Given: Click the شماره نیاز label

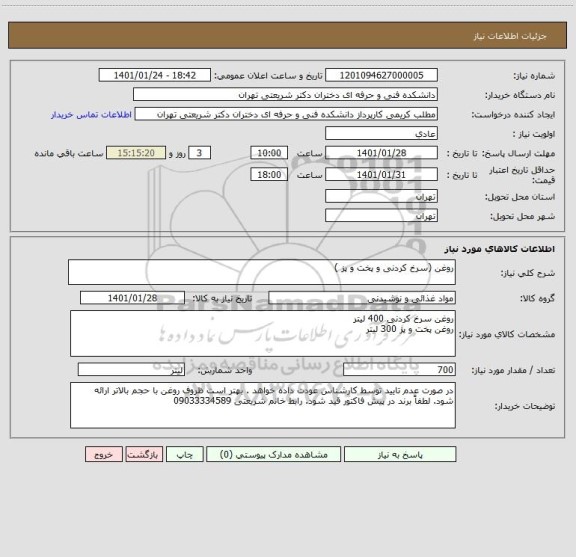Looking at the screenshot, I should (x=534, y=76).
